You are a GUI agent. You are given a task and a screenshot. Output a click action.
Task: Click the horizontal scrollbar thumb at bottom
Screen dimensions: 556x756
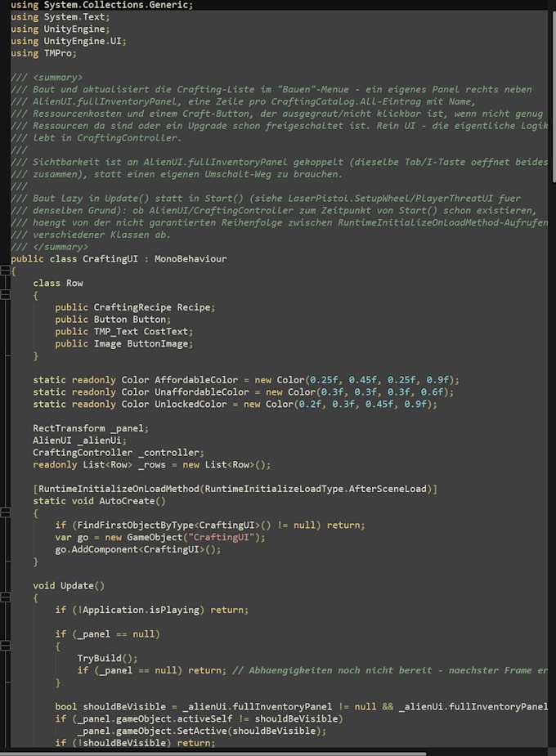tap(213, 754)
